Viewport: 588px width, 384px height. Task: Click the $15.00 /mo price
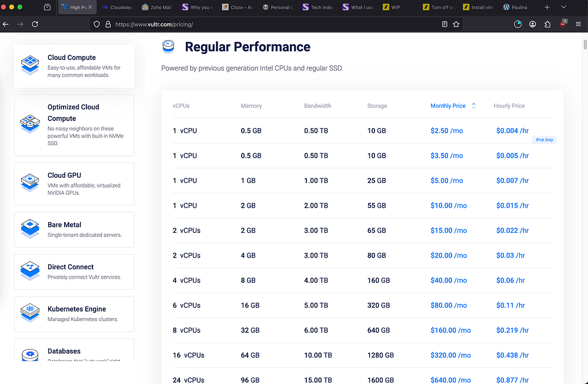click(449, 231)
